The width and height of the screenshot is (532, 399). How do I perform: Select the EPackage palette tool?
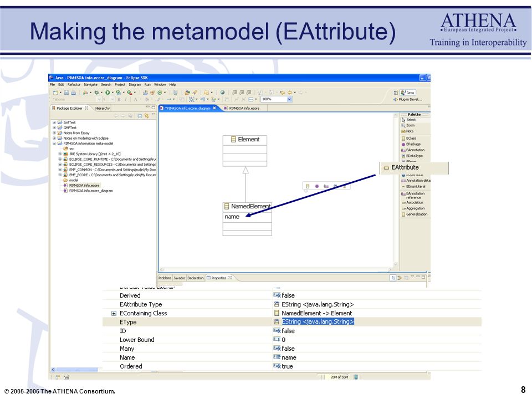point(411,144)
